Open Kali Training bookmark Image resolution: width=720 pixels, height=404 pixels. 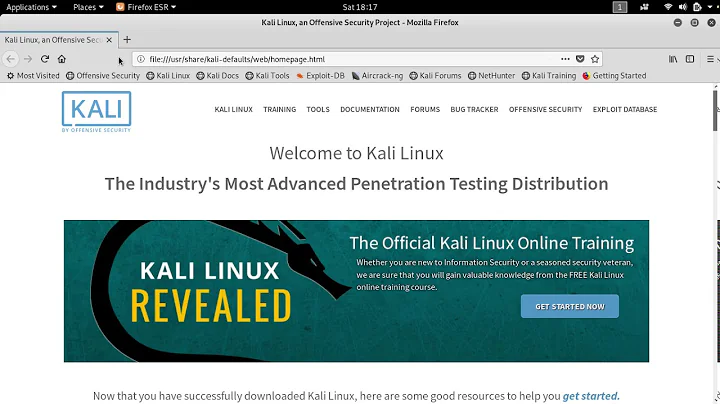point(549,75)
